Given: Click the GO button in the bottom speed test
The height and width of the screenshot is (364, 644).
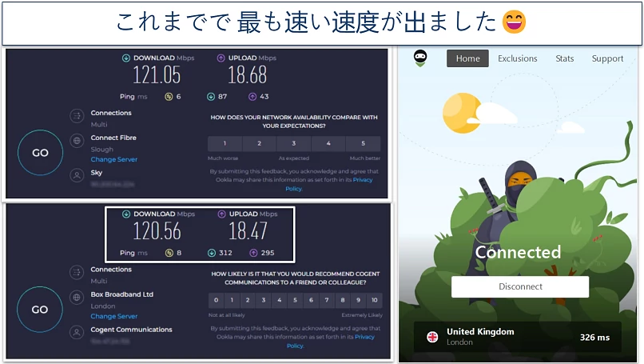Looking at the screenshot, I should coord(40,310).
